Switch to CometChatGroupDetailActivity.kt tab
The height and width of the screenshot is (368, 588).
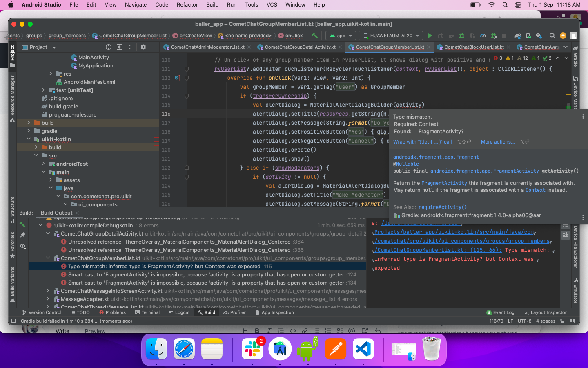click(x=300, y=47)
